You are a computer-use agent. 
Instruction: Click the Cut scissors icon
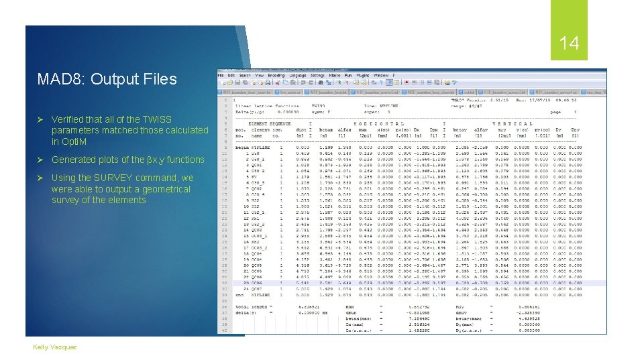pyautogui.click(x=278, y=82)
